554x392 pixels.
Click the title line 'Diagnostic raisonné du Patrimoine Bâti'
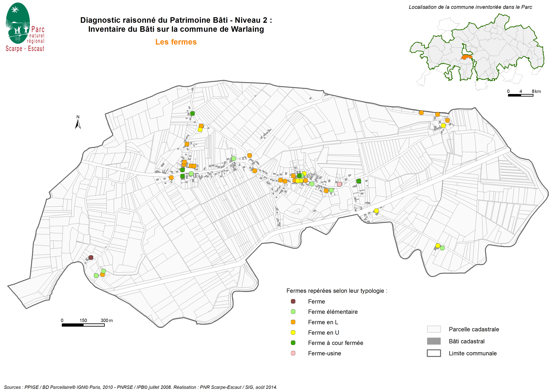coord(176,20)
